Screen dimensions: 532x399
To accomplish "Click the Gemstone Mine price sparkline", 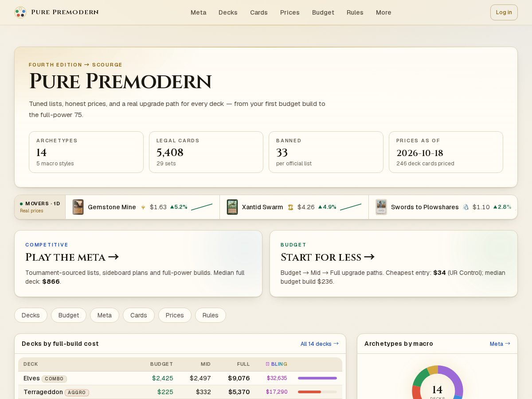I will coord(202,207).
